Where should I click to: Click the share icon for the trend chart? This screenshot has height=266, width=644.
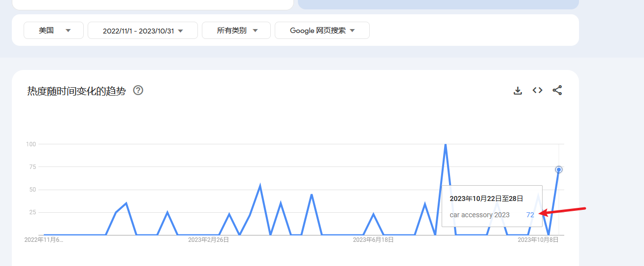[557, 91]
